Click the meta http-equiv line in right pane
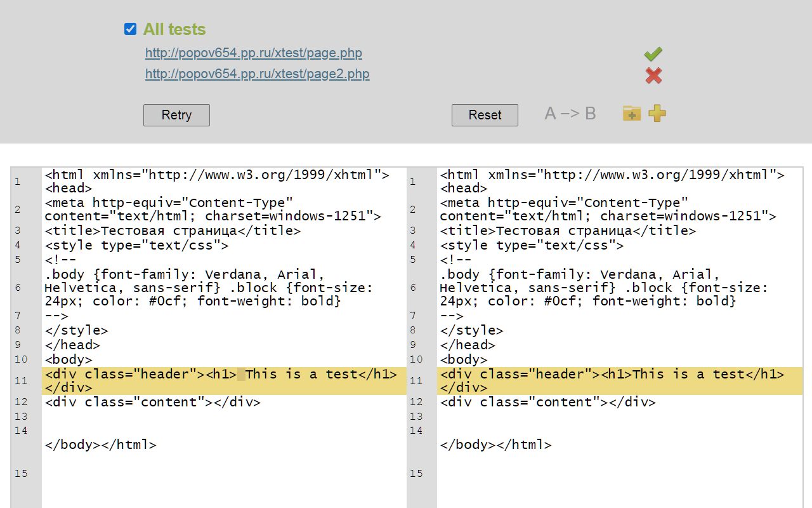The height and width of the screenshot is (508, 812). (608, 210)
